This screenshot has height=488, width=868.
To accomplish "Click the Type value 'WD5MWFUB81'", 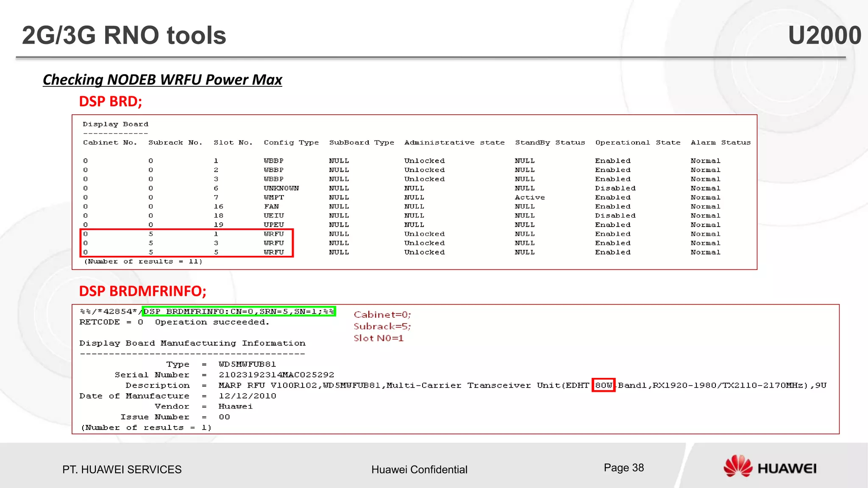I will pyautogui.click(x=247, y=364).
